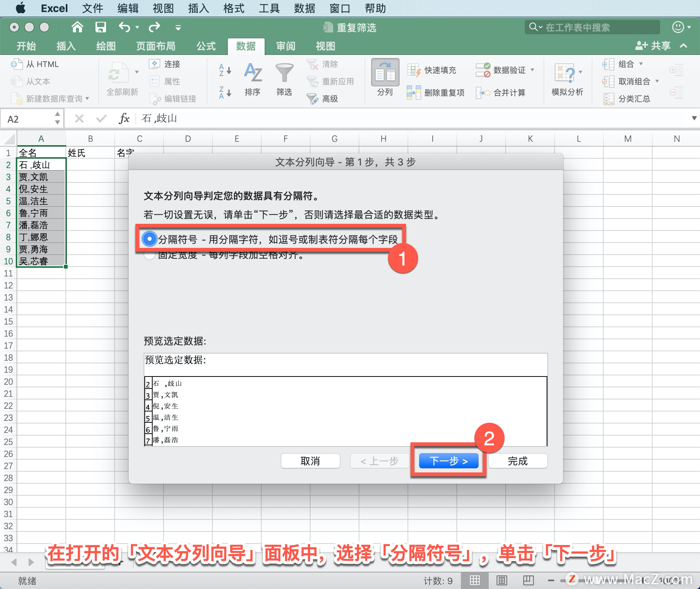Redo the action with the arrow icon

[155, 27]
